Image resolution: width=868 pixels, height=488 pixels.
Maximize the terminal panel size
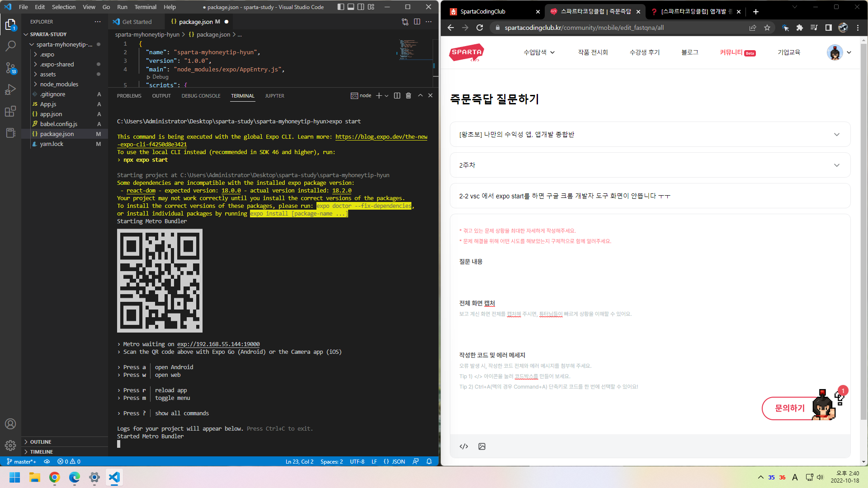coord(420,96)
